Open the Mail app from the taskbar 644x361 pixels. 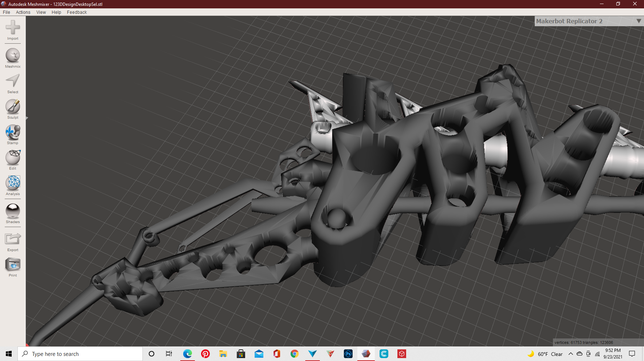coord(259,354)
